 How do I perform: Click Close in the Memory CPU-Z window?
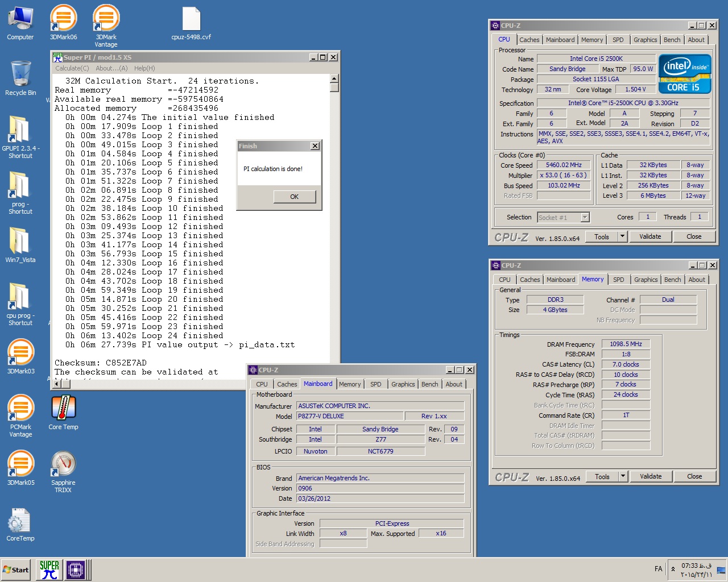[x=694, y=477]
